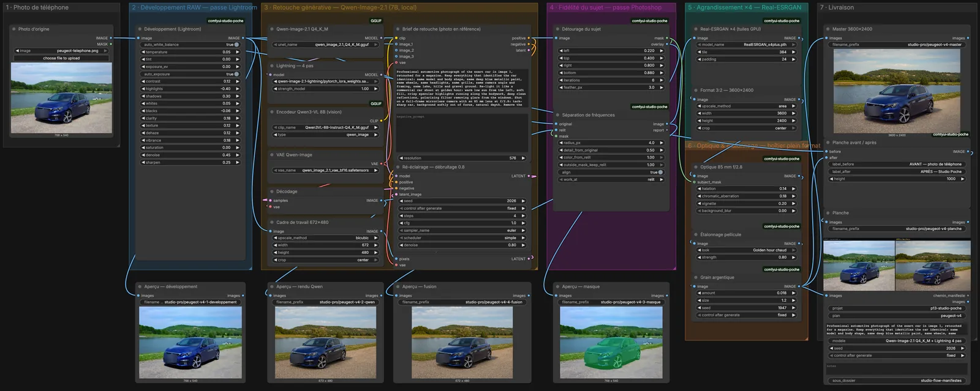Edit the label_before AVANT field
Screen dimensions: 980x391
(897, 164)
